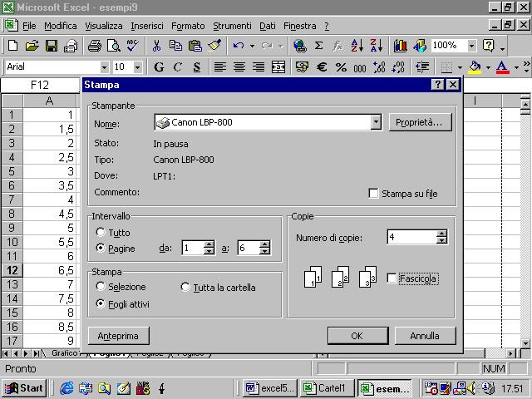Click the Copy icon
The image size is (532, 399).
point(175,46)
